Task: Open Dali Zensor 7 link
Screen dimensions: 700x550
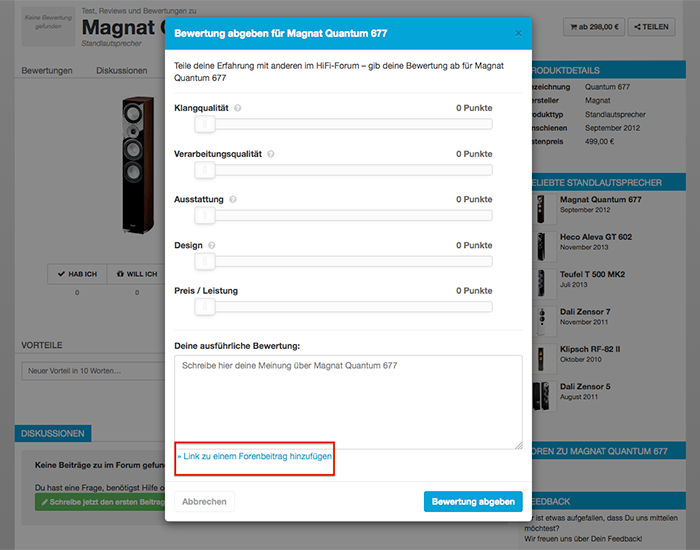Action: 585,312
